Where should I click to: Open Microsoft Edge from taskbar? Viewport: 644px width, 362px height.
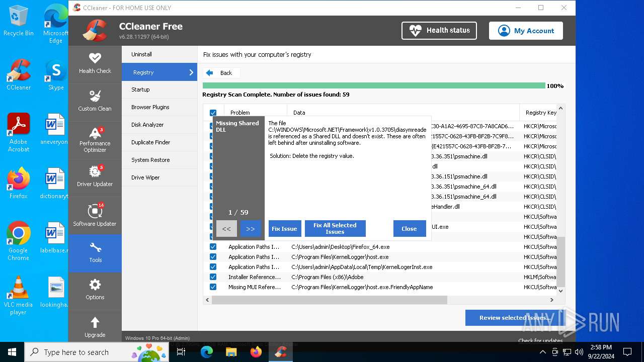[x=207, y=352]
